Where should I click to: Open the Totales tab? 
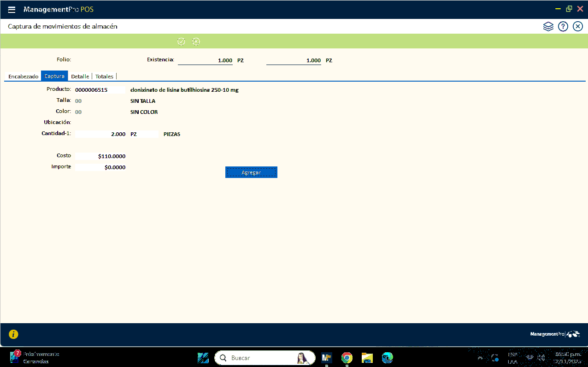(x=104, y=77)
